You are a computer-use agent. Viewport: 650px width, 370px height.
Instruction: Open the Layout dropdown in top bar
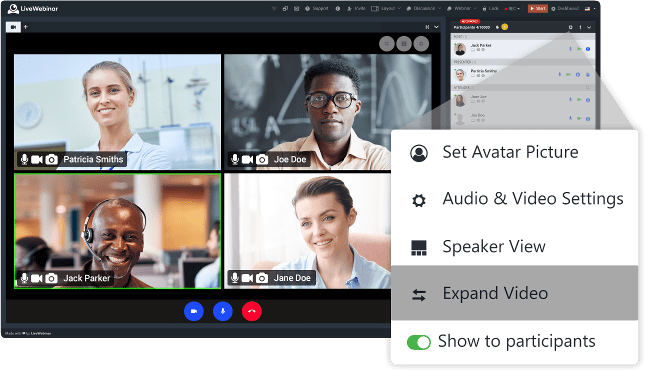coord(386,8)
